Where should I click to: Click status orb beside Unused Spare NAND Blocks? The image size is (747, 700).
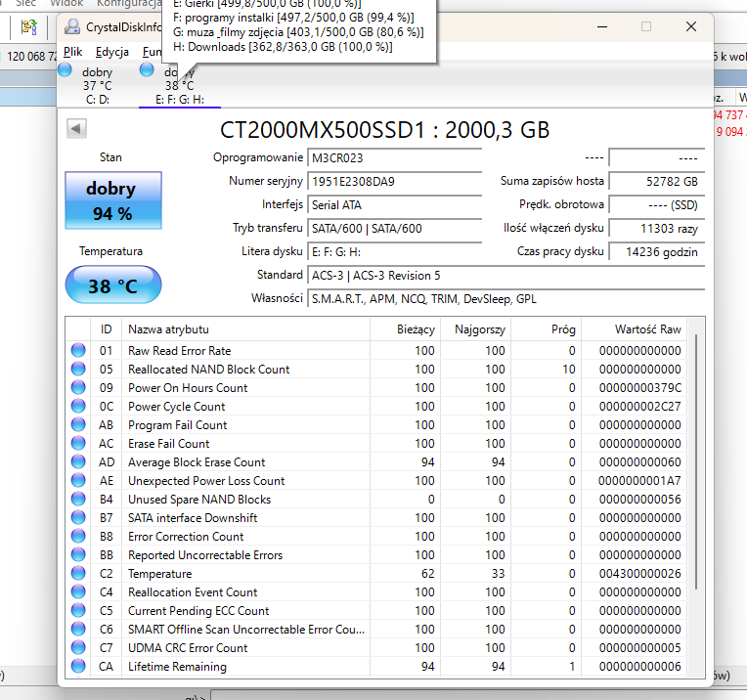(78, 500)
